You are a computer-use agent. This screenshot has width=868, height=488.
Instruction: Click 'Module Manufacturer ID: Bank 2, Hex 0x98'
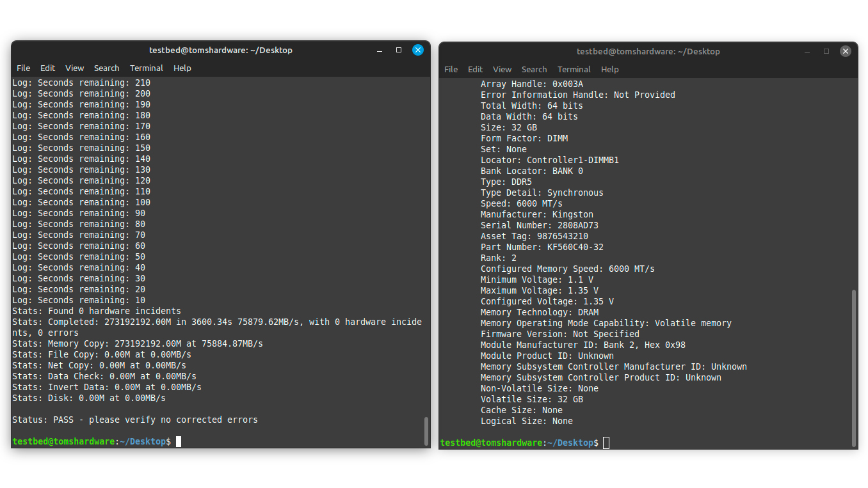(x=583, y=345)
